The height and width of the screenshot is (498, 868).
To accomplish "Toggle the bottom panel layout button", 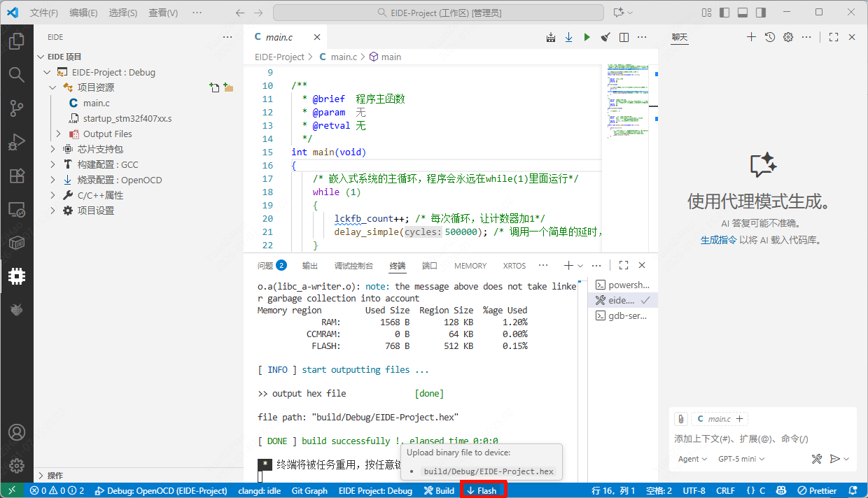I will pyautogui.click(x=742, y=13).
